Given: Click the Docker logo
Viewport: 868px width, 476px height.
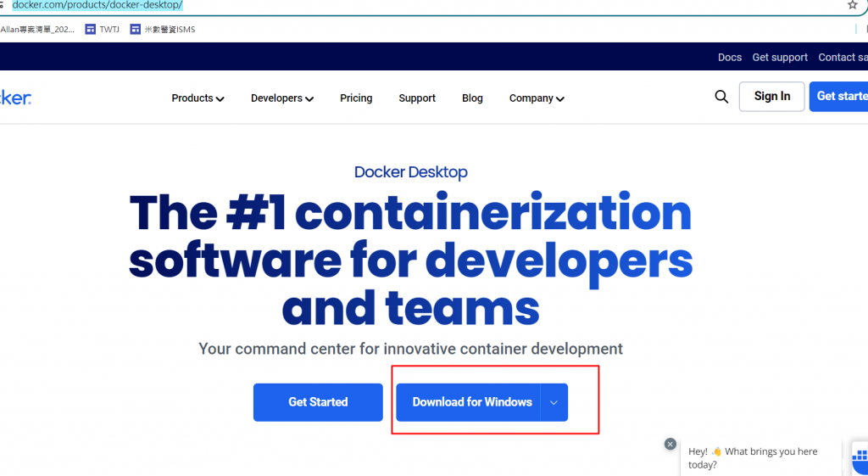Looking at the screenshot, I should click(15, 98).
